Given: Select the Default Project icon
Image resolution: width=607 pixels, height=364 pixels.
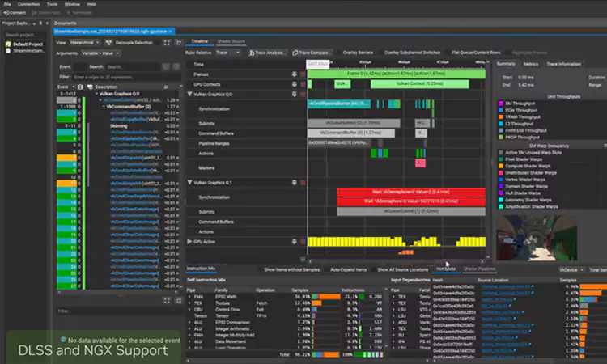Looking at the screenshot, I should point(8,44).
